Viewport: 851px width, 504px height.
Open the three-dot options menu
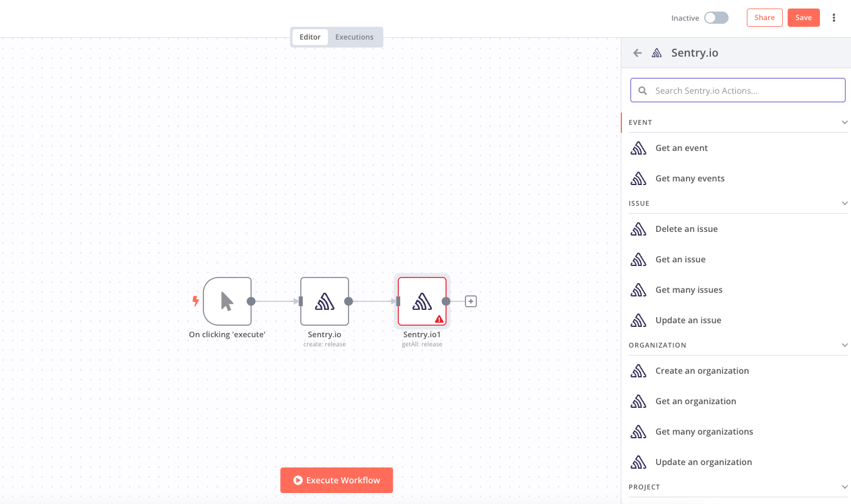click(834, 18)
